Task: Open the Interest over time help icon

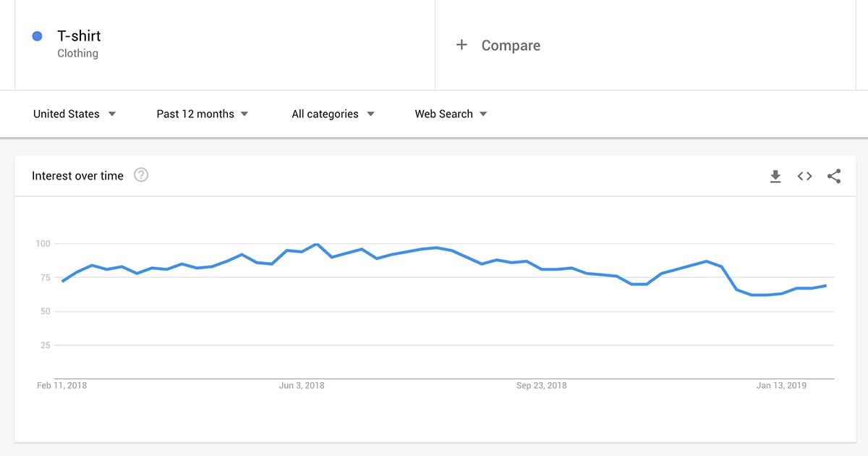Action: 141,175
